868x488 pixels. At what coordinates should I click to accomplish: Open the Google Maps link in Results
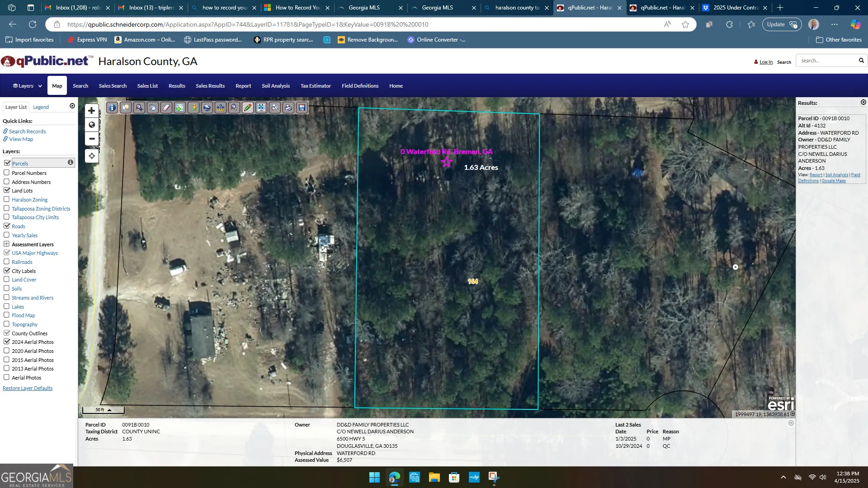click(x=833, y=181)
